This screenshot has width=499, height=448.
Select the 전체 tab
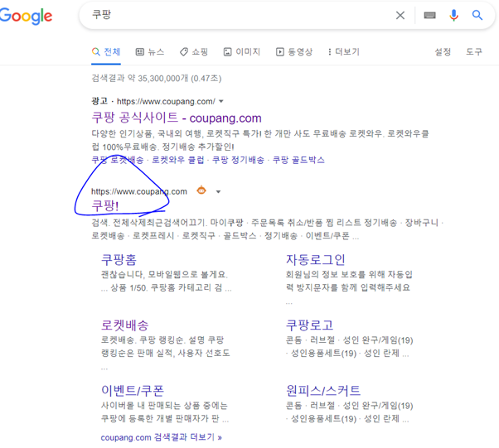pos(106,52)
